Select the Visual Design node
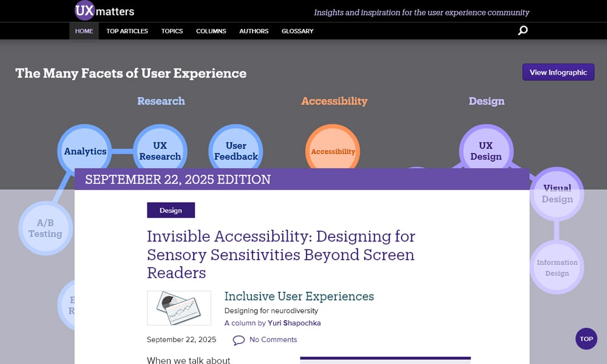This screenshot has width=607, height=364. click(x=557, y=194)
